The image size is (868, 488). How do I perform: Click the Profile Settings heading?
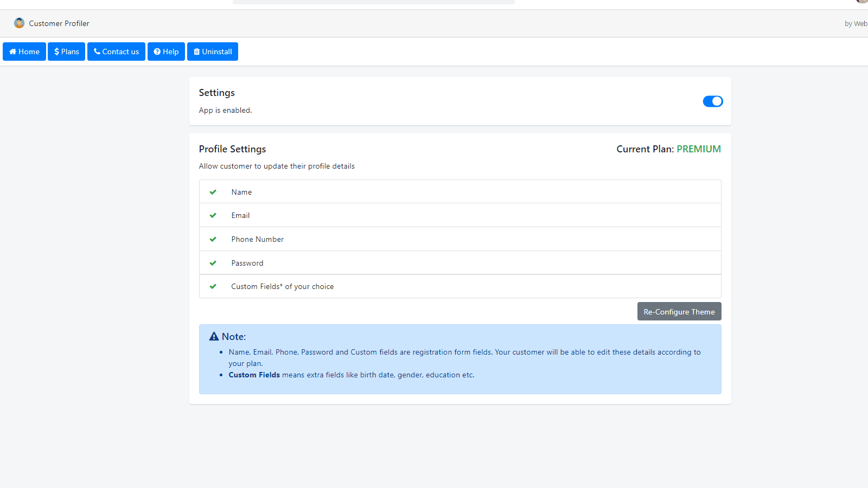pyautogui.click(x=232, y=149)
